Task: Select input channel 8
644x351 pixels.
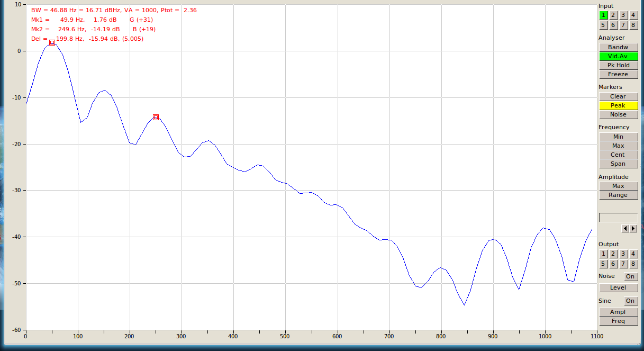Action: pos(633,25)
